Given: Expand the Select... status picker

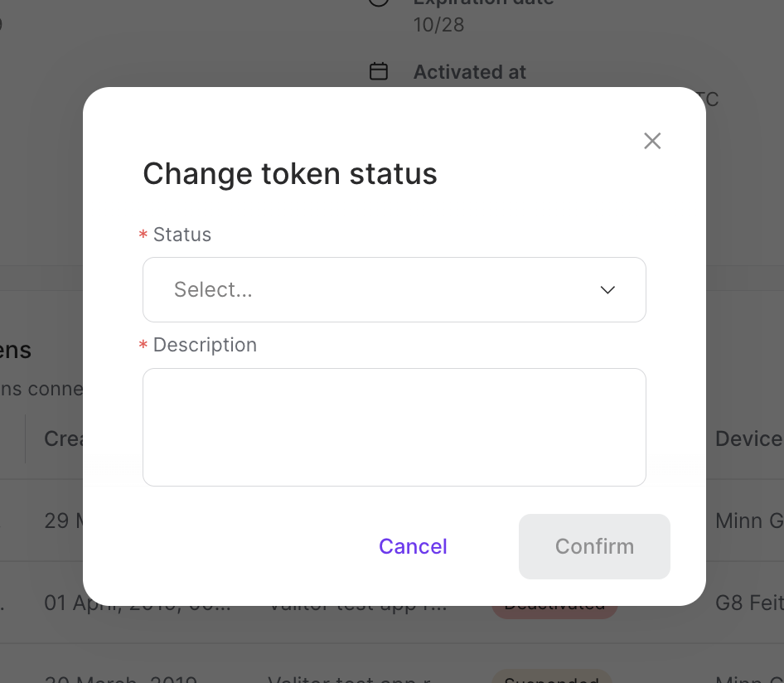Looking at the screenshot, I should pyautogui.click(x=394, y=289).
